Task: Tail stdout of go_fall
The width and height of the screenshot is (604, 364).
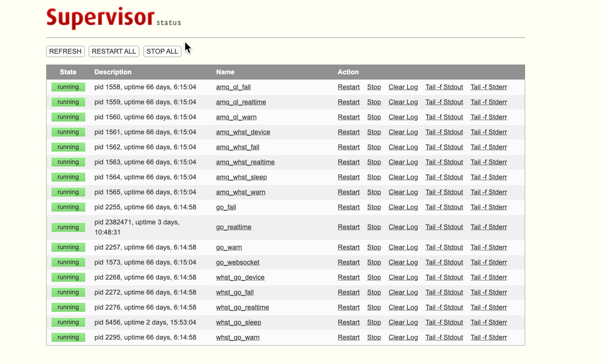Action: pyautogui.click(x=444, y=207)
